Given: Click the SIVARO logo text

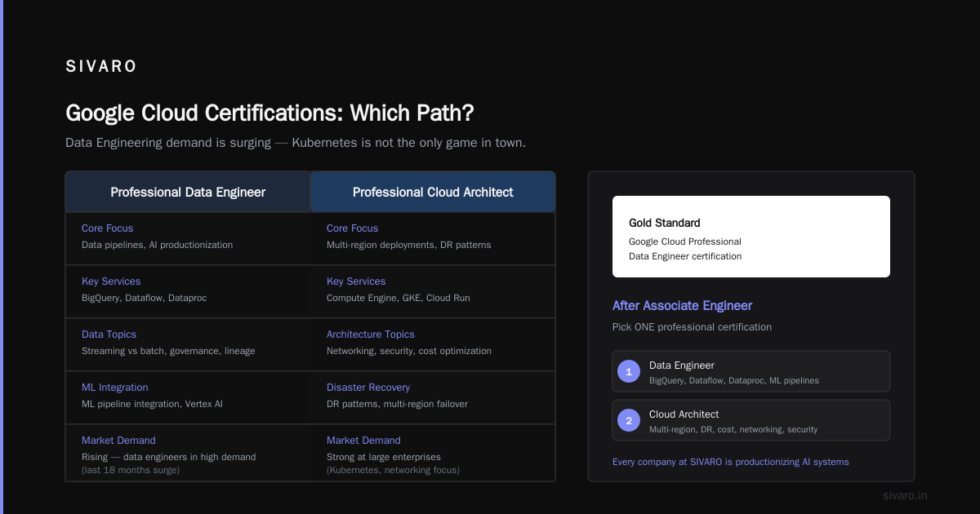Looking at the screenshot, I should coord(101,67).
